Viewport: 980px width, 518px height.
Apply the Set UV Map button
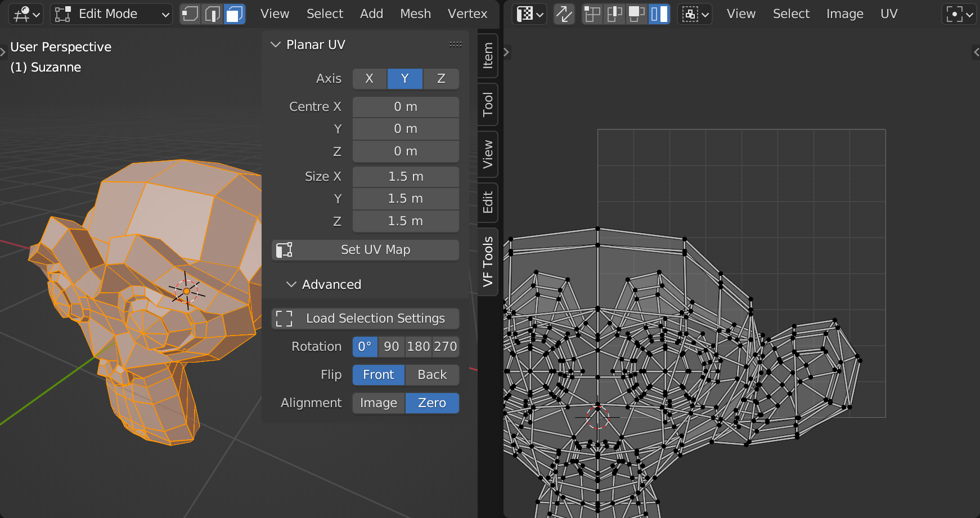coord(365,250)
